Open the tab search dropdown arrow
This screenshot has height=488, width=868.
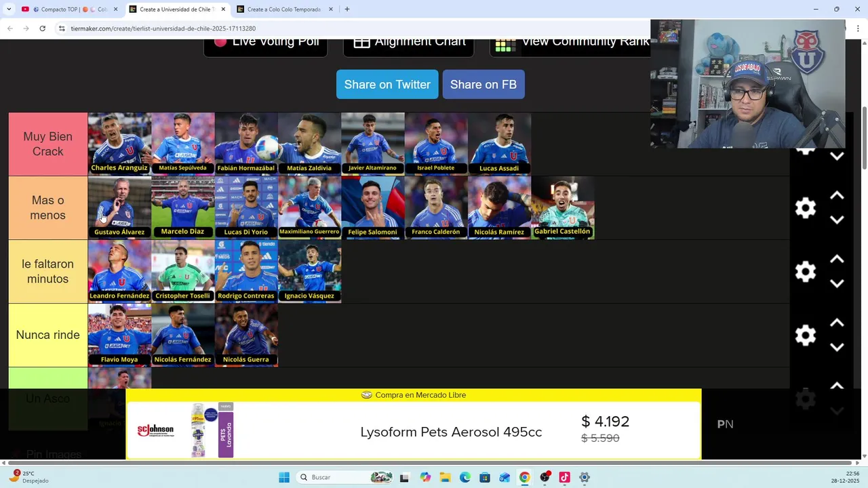click(x=7, y=9)
